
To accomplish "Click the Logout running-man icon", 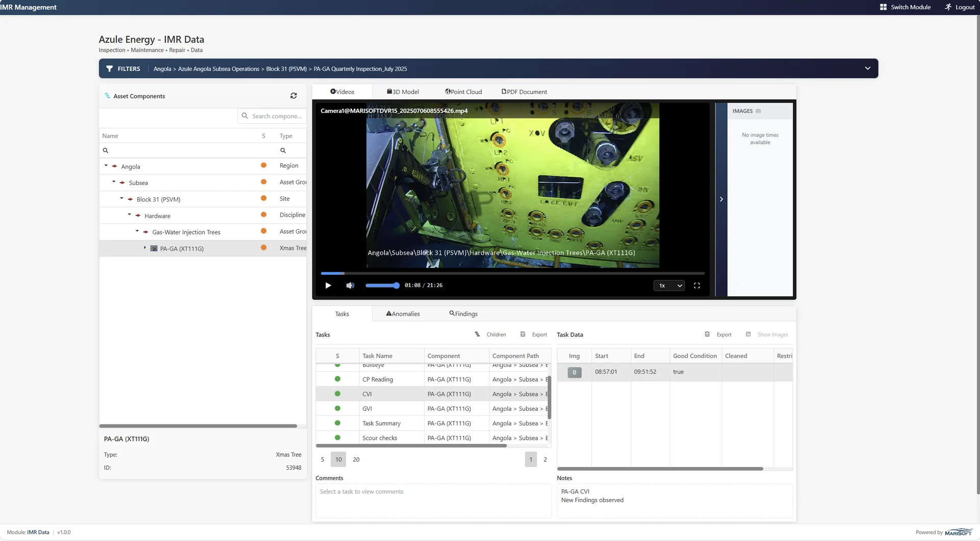I will [948, 7].
